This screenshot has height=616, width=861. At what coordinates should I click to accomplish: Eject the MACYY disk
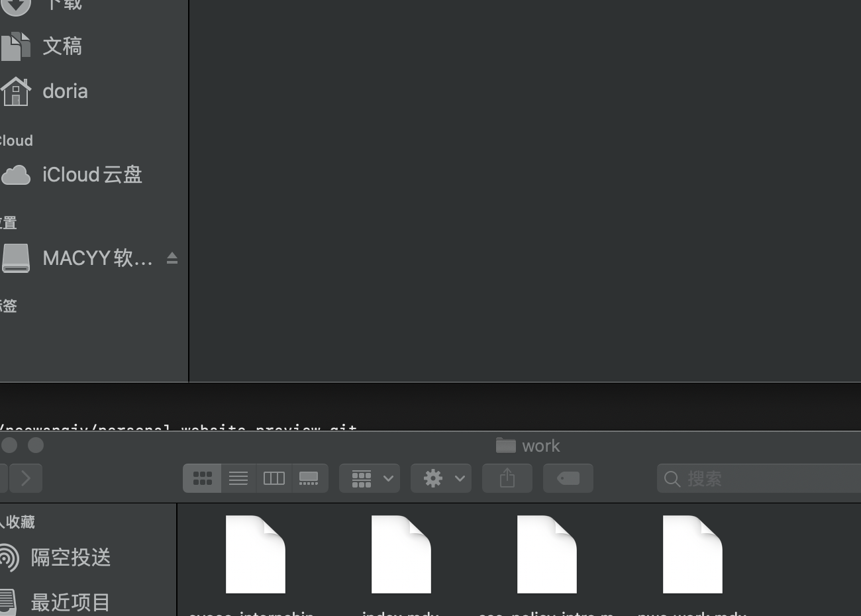point(172,258)
